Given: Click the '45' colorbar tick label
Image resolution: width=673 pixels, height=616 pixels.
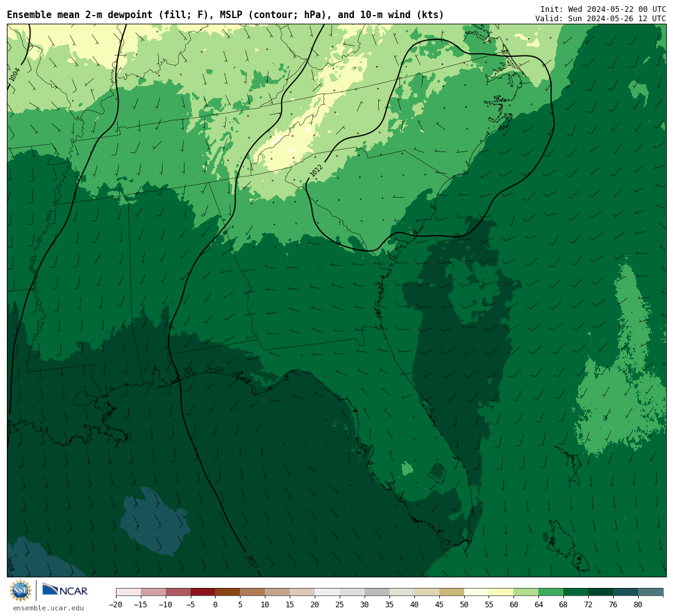Looking at the screenshot, I should 439,604.
